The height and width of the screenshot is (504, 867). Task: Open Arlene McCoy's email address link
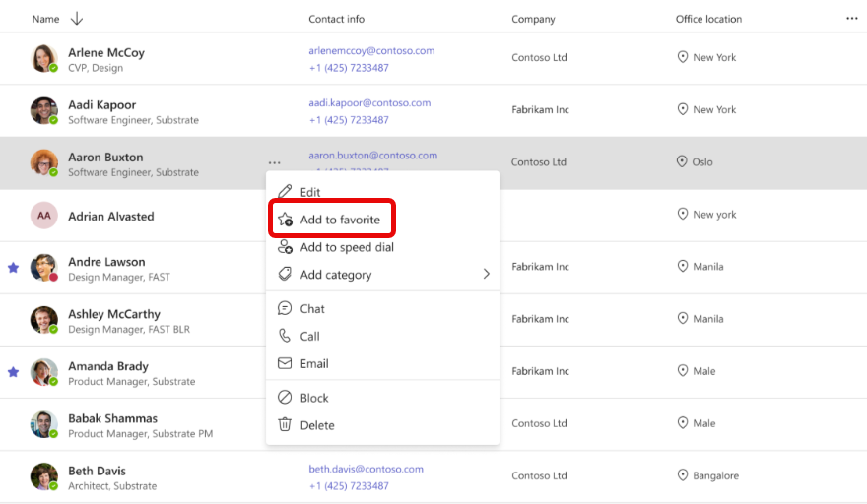pyautogui.click(x=371, y=51)
